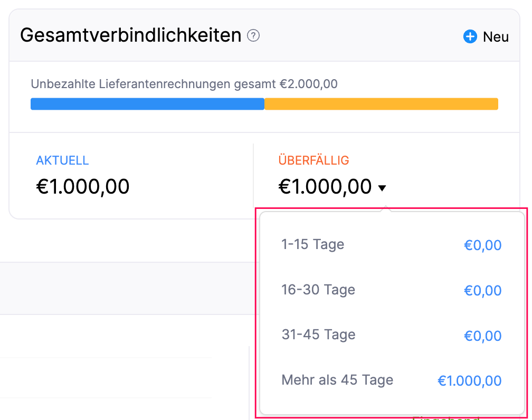Open the current €1.000,00 amount under AKTUELL
Image resolution: width=532 pixels, height=420 pixels.
point(83,187)
